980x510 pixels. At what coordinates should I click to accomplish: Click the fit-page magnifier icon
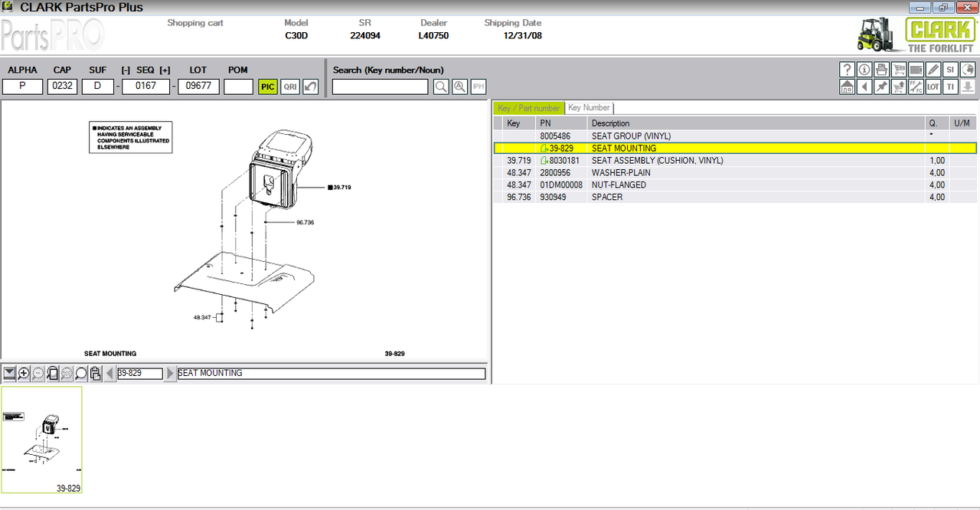(x=53, y=374)
